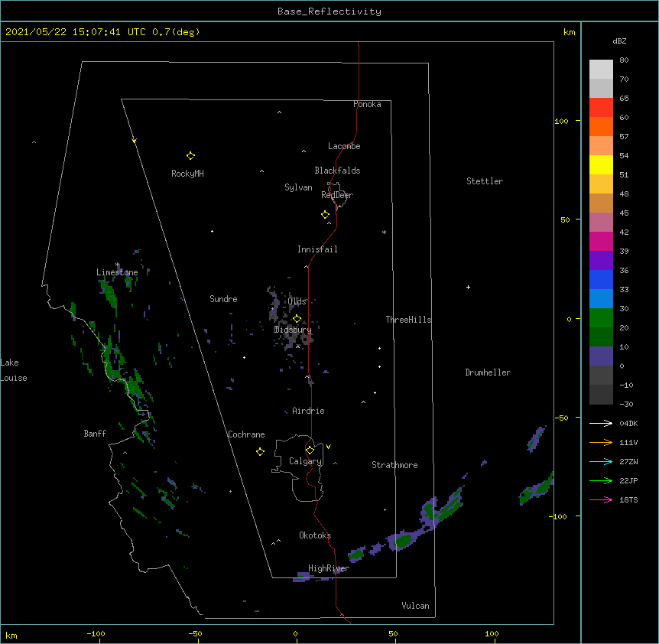This screenshot has width=659, height=644.
Task: Click the legend value 57
Action: (624, 136)
